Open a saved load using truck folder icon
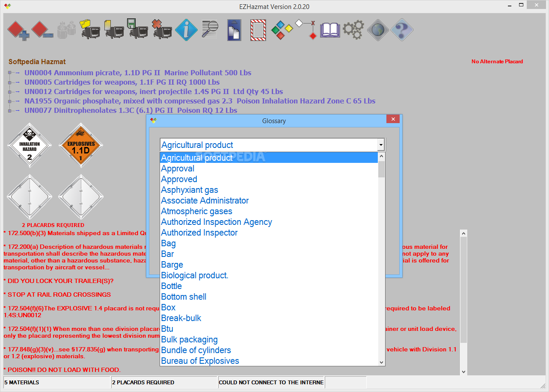 pyautogui.click(x=89, y=29)
